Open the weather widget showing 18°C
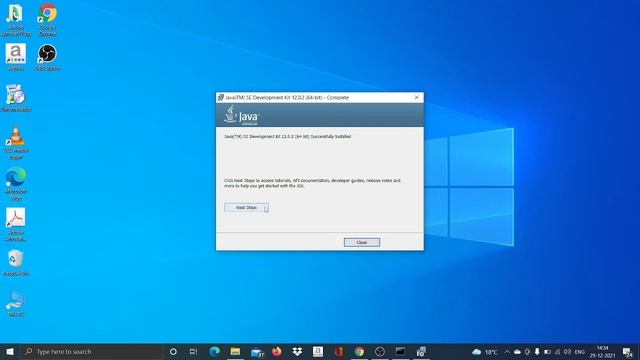 pos(485,351)
